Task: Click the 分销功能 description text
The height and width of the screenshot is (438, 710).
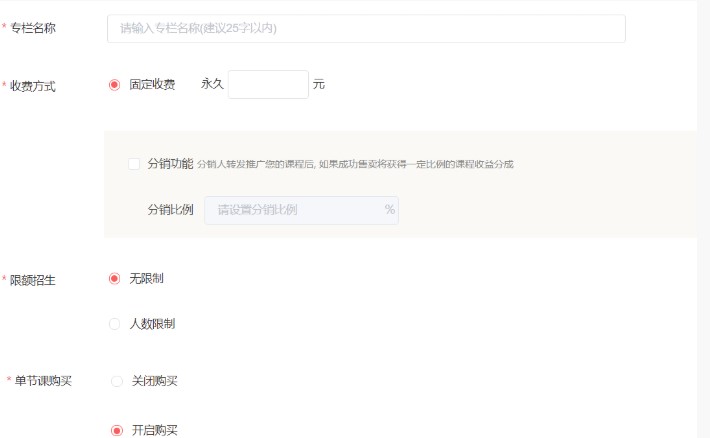Action: [355, 164]
